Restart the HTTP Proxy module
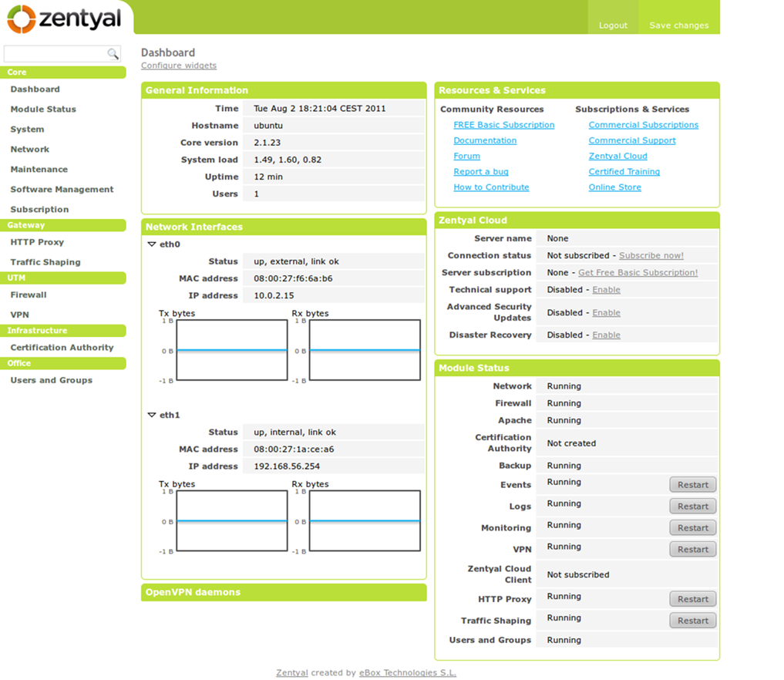The image size is (784, 680). point(692,599)
